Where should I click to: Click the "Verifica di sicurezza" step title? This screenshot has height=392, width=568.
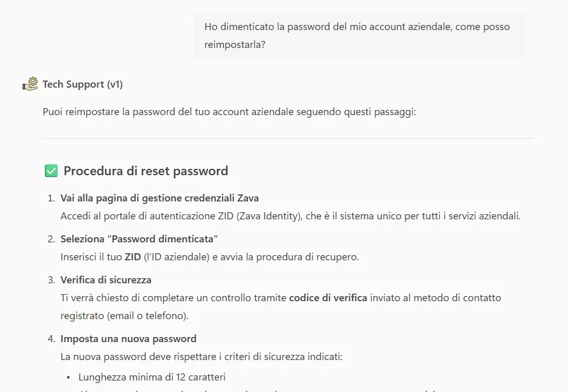tap(106, 279)
